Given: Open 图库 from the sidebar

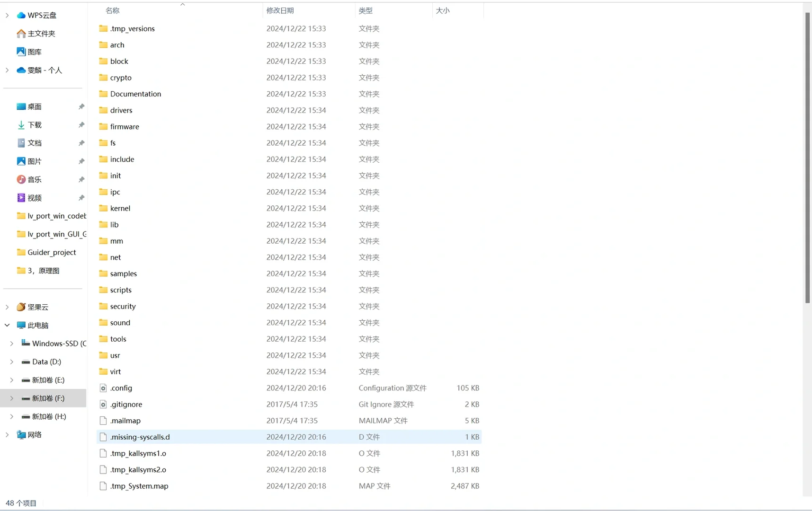Looking at the screenshot, I should point(33,52).
